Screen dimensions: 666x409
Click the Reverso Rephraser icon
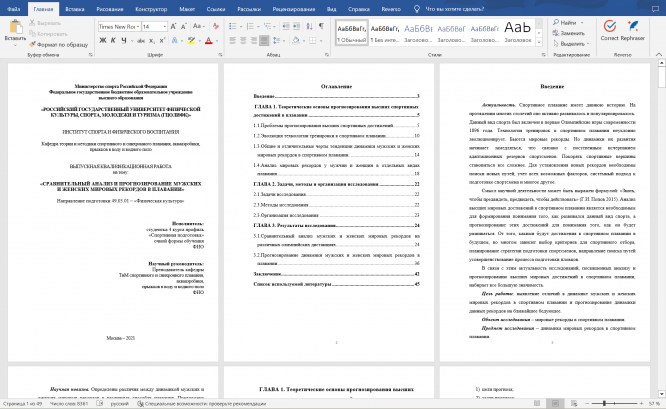pyautogui.click(x=632, y=30)
